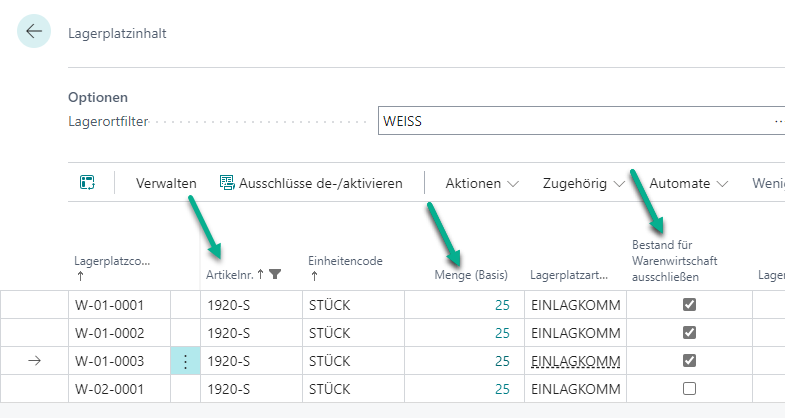785x418 pixels.
Task: Click sort arrow under Einheitencode header
Action: 313,275
